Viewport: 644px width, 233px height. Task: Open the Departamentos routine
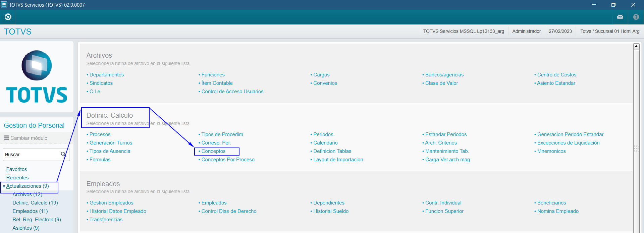107,75
